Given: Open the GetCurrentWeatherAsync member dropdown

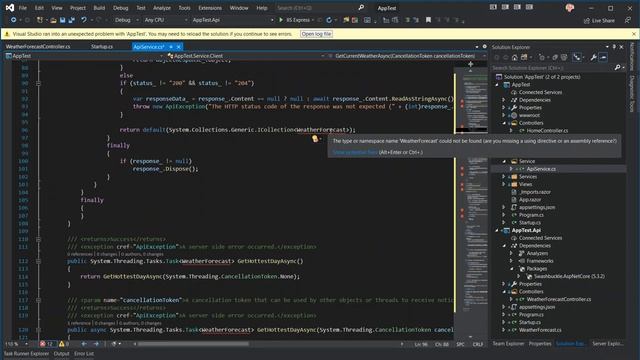Looking at the screenshot, I should (x=407, y=56).
